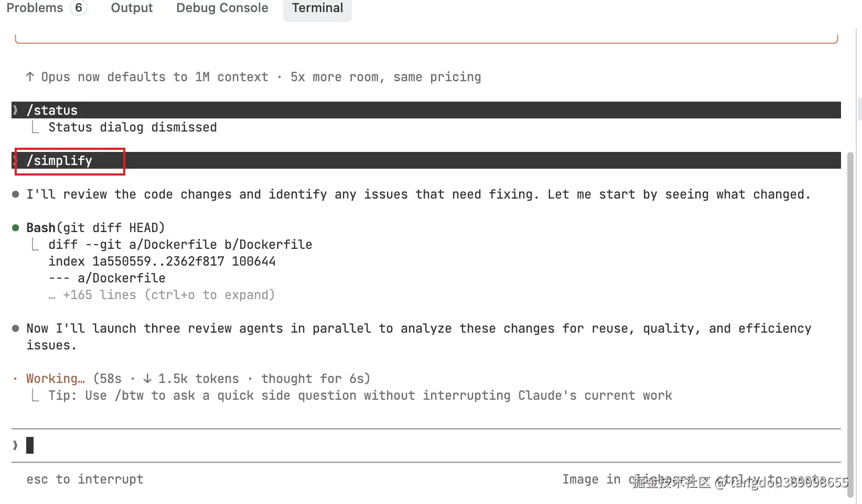
Task: Click the green bullet beside Bash(git diff HEAD)
Action: 16,228
